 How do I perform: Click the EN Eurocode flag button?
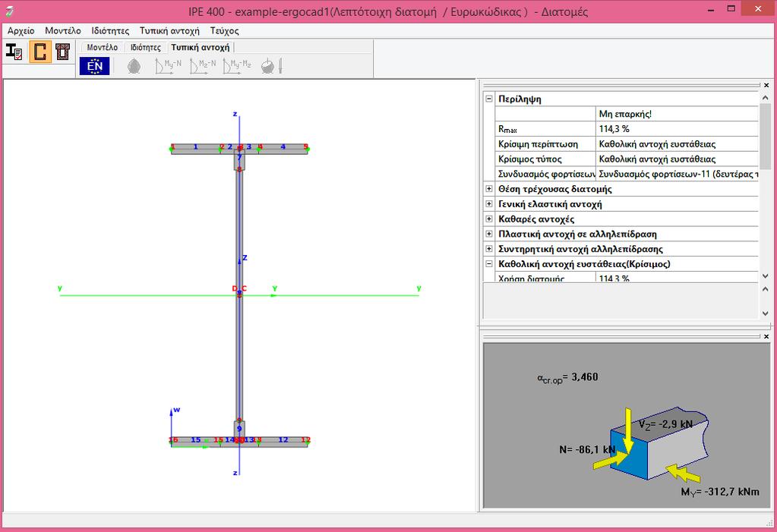point(94,66)
